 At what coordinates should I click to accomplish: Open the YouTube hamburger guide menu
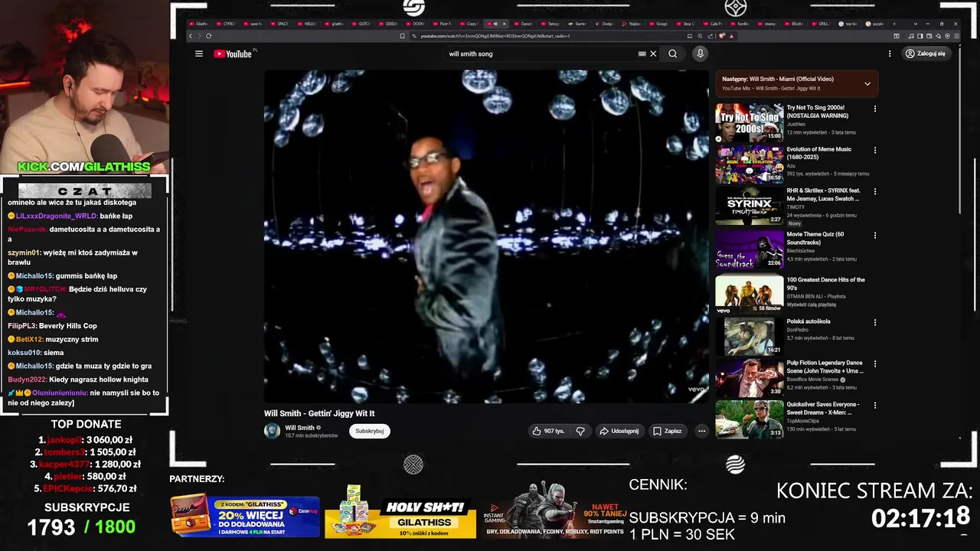[199, 54]
